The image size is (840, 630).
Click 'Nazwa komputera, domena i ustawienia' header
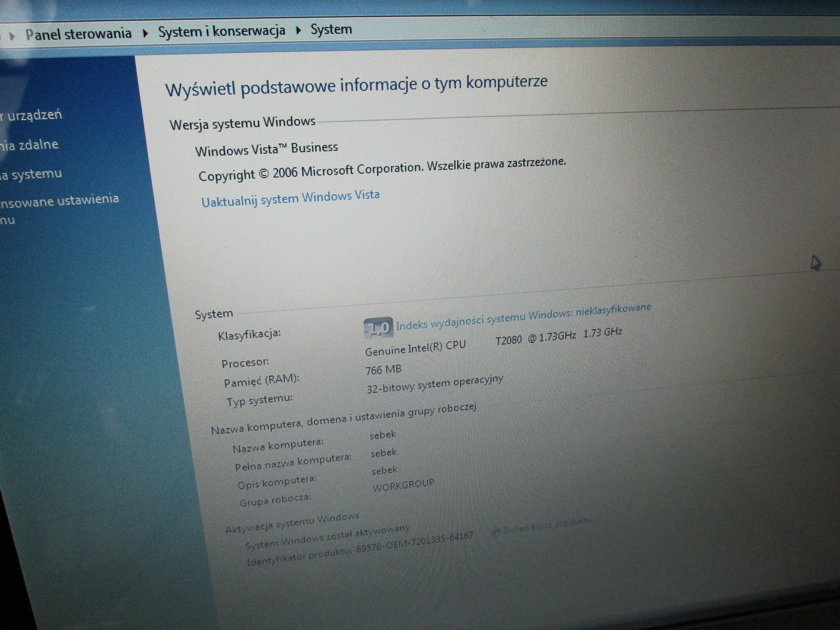(x=343, y=419)
